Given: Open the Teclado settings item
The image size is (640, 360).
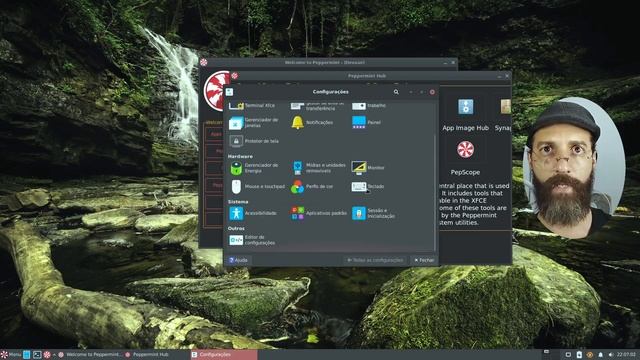Looking at the screenshot, I should [x=368, y=187].
